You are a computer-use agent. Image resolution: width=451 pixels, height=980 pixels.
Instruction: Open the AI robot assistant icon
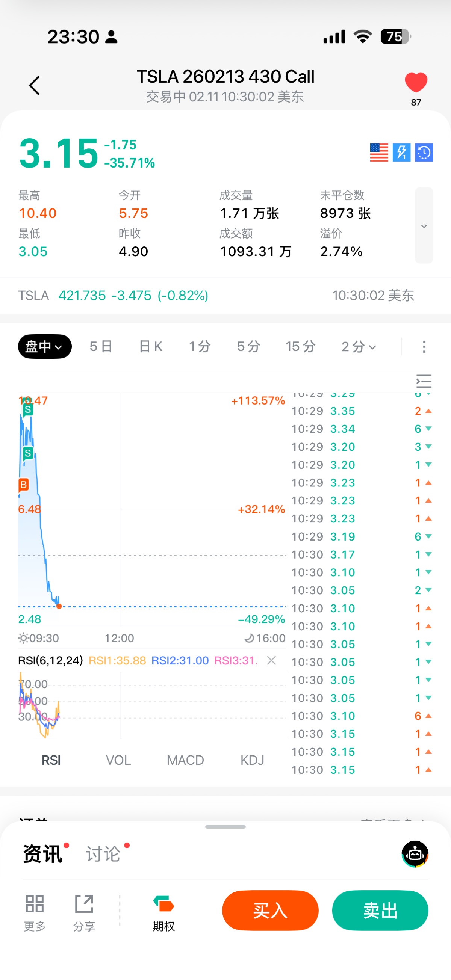(x=415, y=854)
